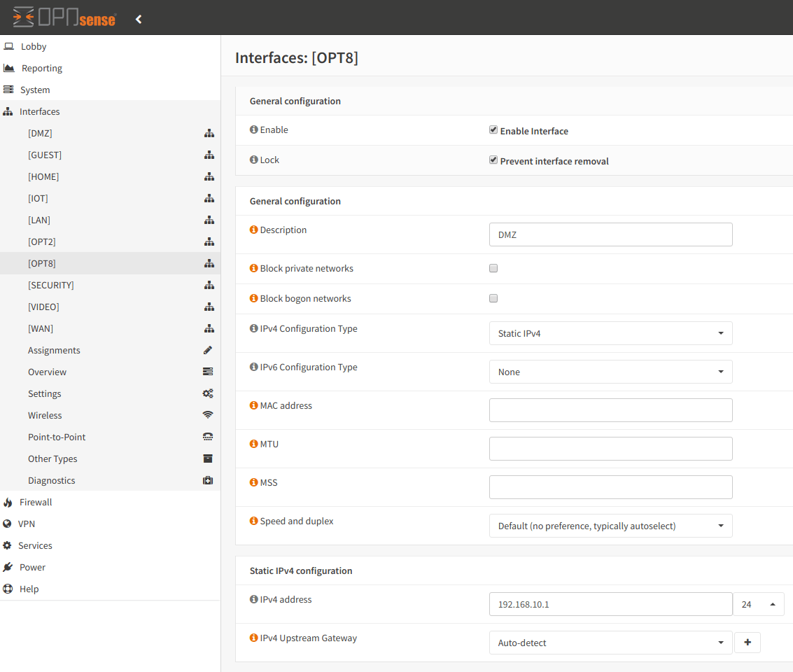Open the Firewall menu in sidebar
Screen dimensions: 793x672
point(36,502)
